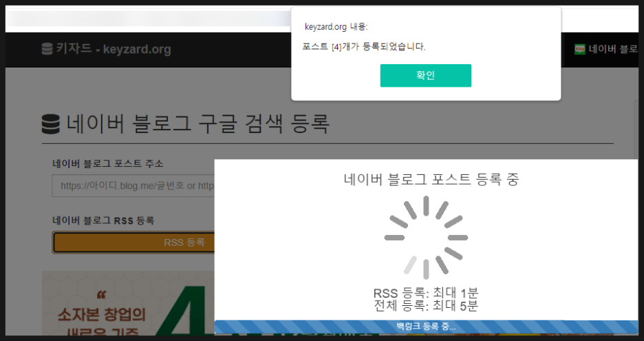Click the RSS 등록: 최대 1분 text
Image resolution: width=644 pixels, height=341 pixels.
pos(426,293)
